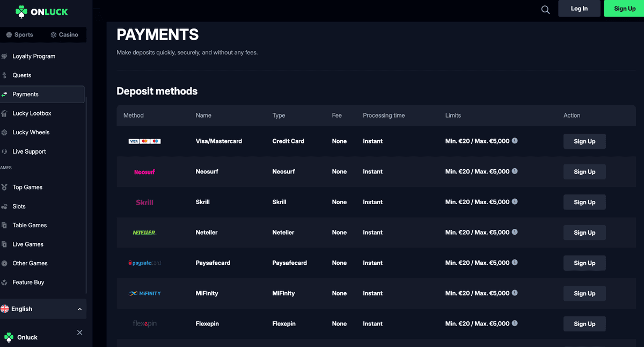Switch to the Casino tab
The height and width of the screenshot is (347, 644).
(x=64, y=34)
